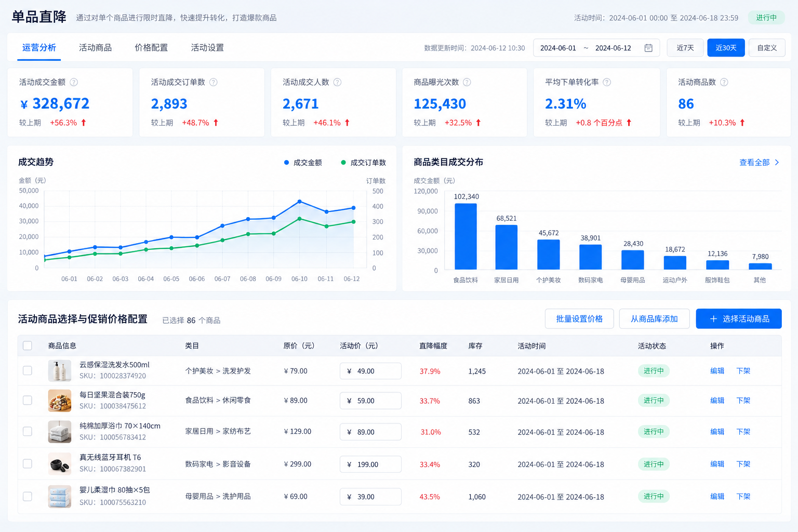Edit the 49.00 activity price field
Viewport: 798px width, 532px height.
coord(370,371)
